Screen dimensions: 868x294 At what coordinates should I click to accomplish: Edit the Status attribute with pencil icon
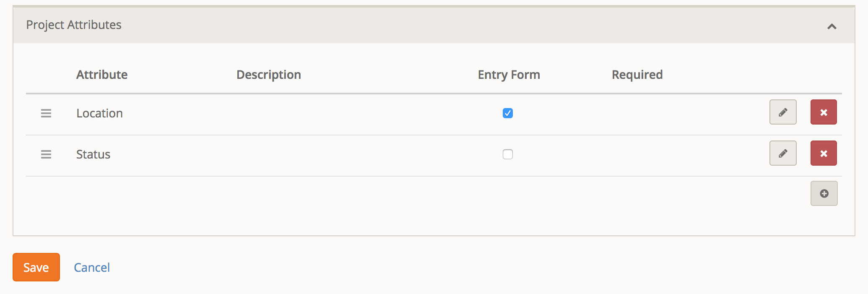(x=782, y=153)
